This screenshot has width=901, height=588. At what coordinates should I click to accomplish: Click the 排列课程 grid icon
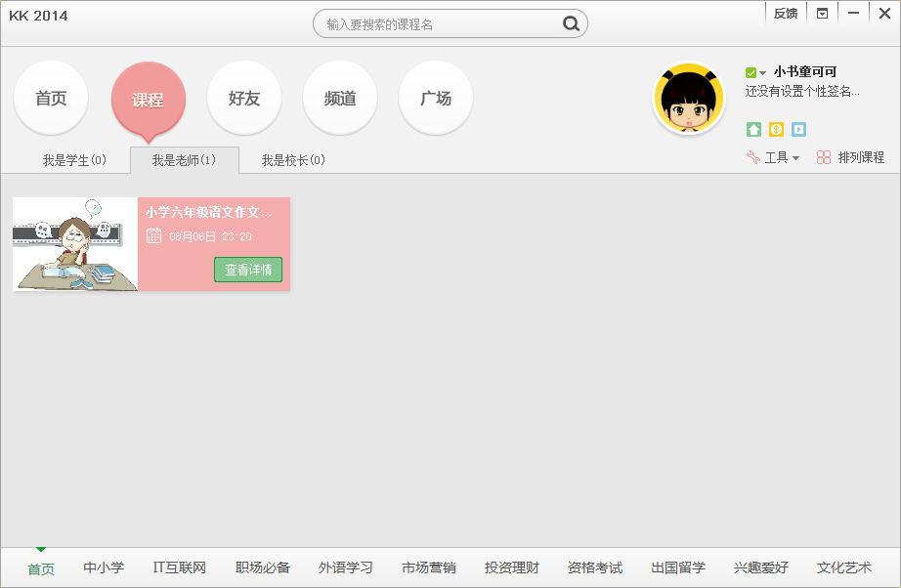click(x=825, y=156)
